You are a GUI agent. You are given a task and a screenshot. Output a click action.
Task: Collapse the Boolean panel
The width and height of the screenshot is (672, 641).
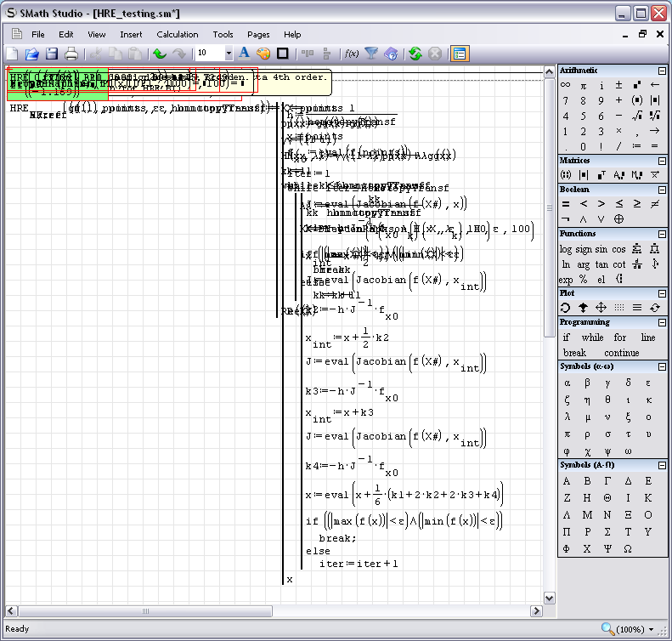tap(662, 190)
